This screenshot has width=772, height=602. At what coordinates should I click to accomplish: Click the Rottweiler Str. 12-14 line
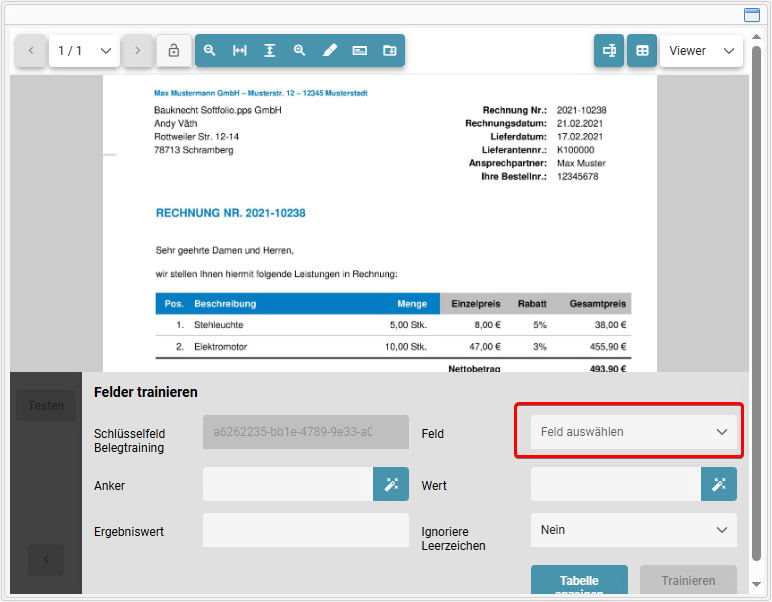[x=196, y=137]
